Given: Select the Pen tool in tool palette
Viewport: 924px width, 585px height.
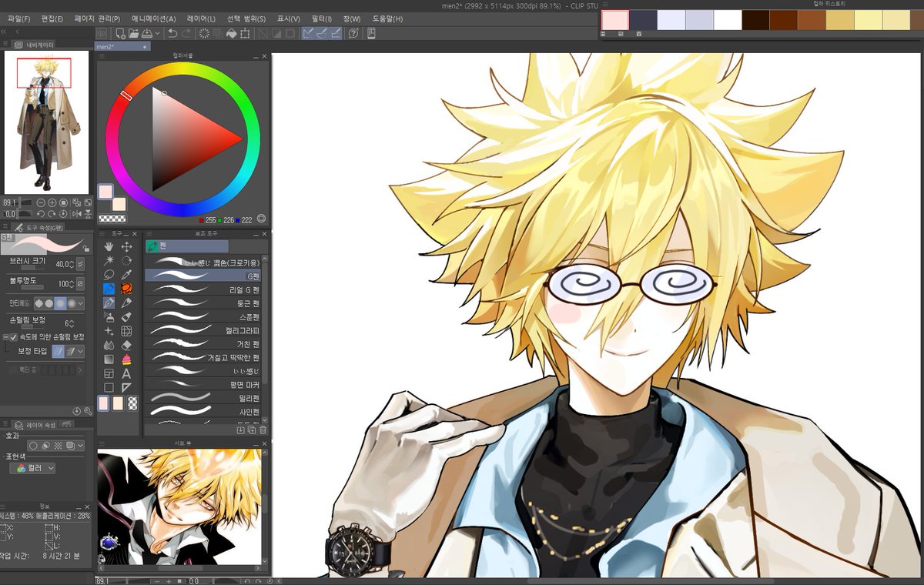Looking at the screenshot, I should [109, 303].
